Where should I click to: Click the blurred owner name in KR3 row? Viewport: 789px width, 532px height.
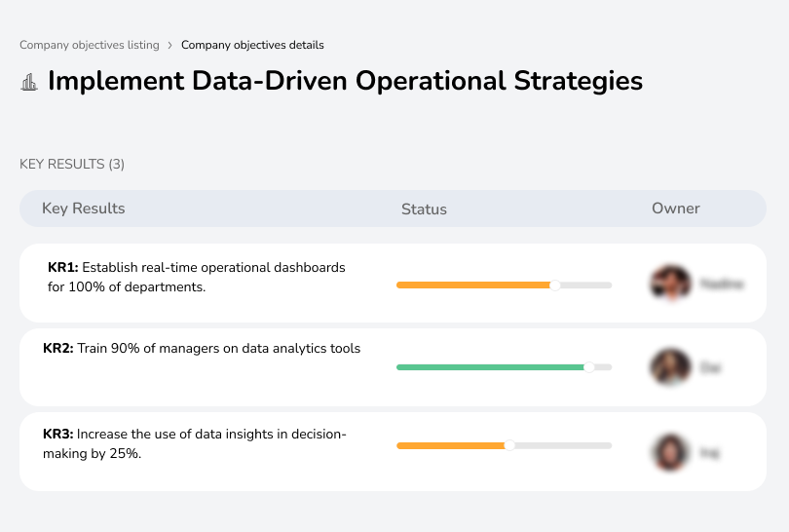[710, 453]
